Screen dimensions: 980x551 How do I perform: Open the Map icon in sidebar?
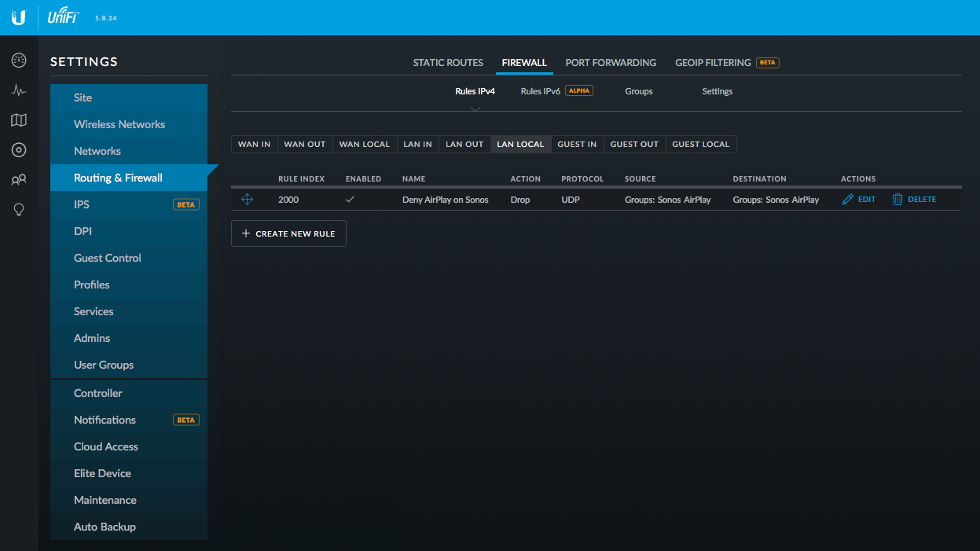[x=19, y=120]
